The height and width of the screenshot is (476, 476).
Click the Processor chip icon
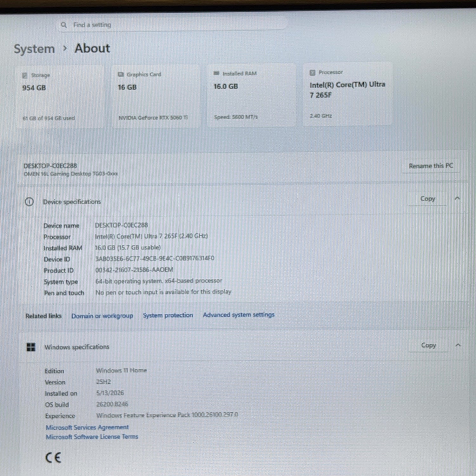coord(312,73)
